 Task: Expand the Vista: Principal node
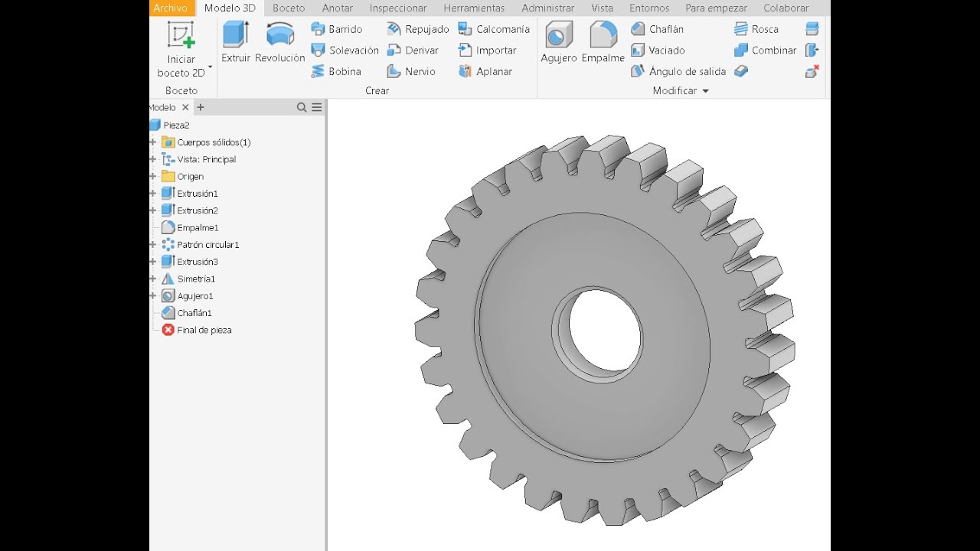(153, 159)
